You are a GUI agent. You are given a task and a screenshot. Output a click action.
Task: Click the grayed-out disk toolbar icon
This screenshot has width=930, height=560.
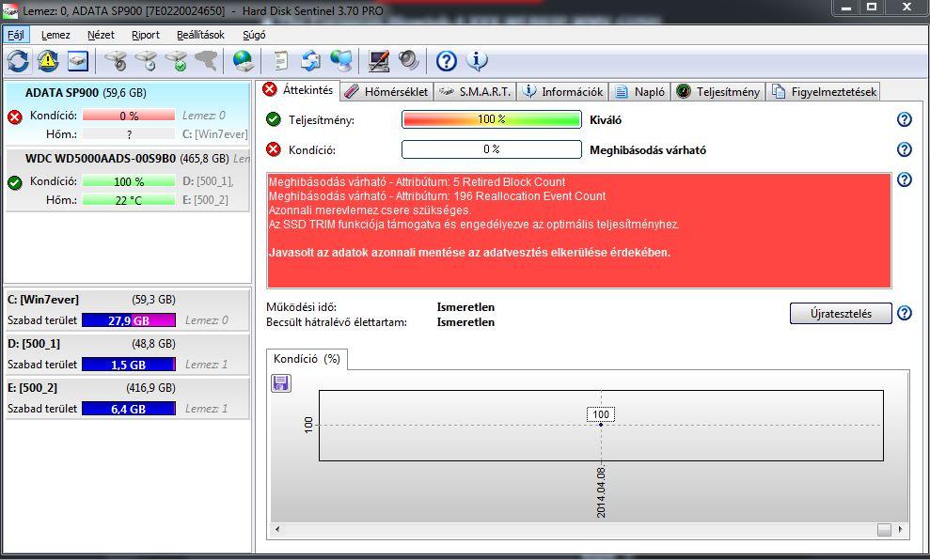206,60
